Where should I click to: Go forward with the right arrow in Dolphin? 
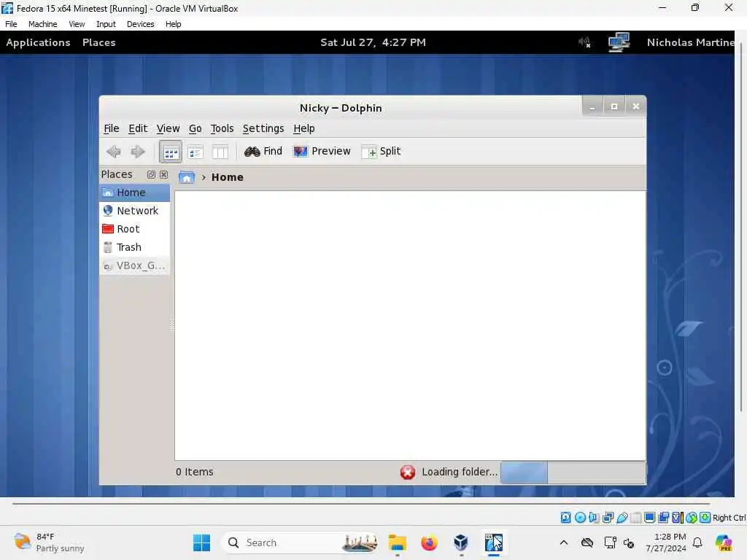click(x=138, y=152)
